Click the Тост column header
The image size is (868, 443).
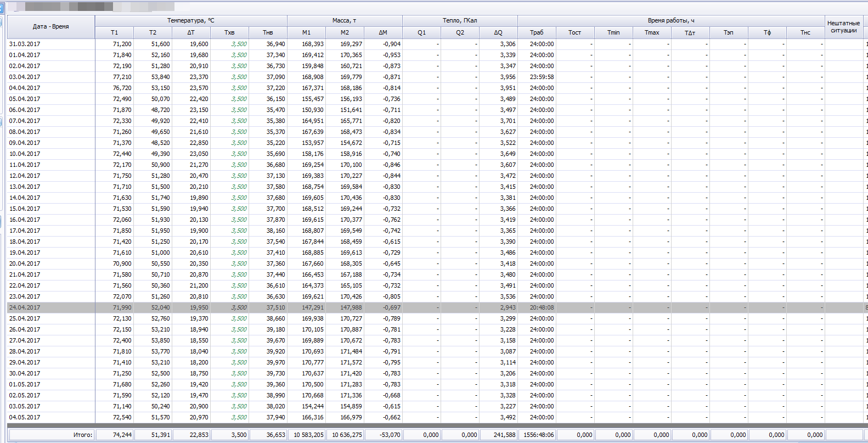pyautogui.click(x=575, y=32)
